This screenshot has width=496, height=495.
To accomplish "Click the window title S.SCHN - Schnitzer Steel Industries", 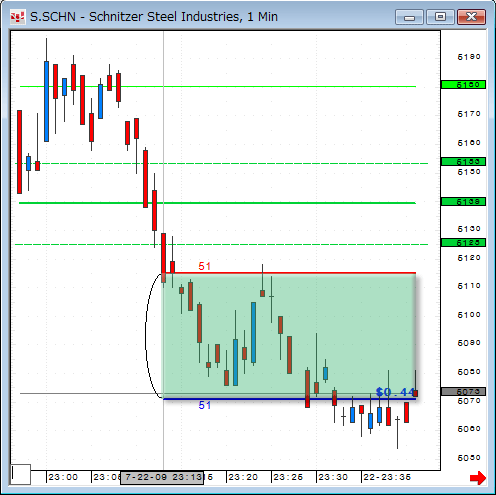I will (154, 17).
